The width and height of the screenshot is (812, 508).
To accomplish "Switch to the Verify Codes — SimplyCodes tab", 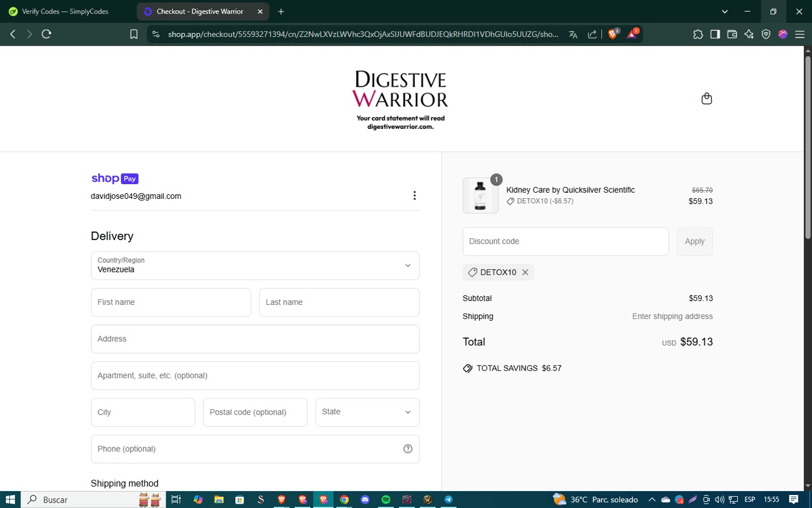I will [x=65, y=11].
